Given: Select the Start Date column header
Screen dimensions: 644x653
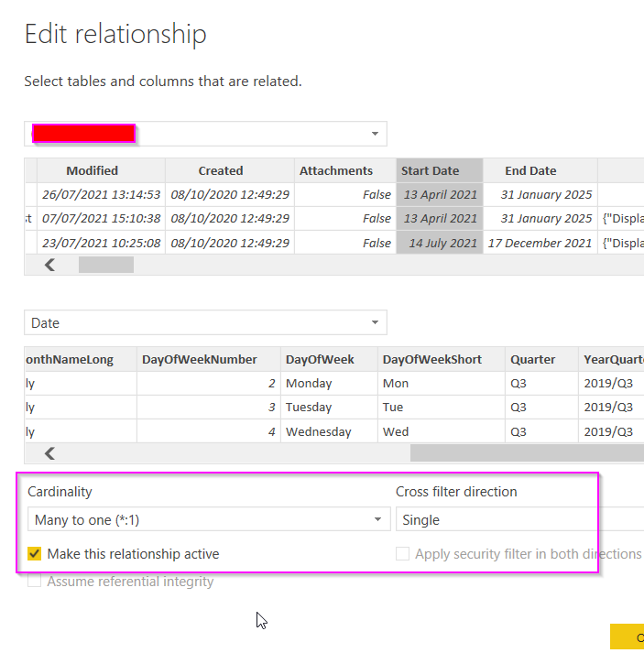Looking at the screenshot, I should [x=440, y=170].
